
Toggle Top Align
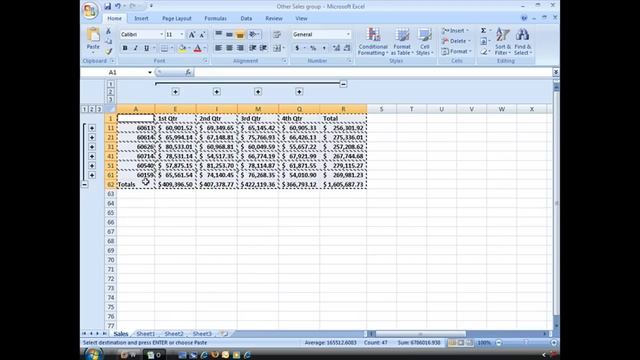point(218,34)
